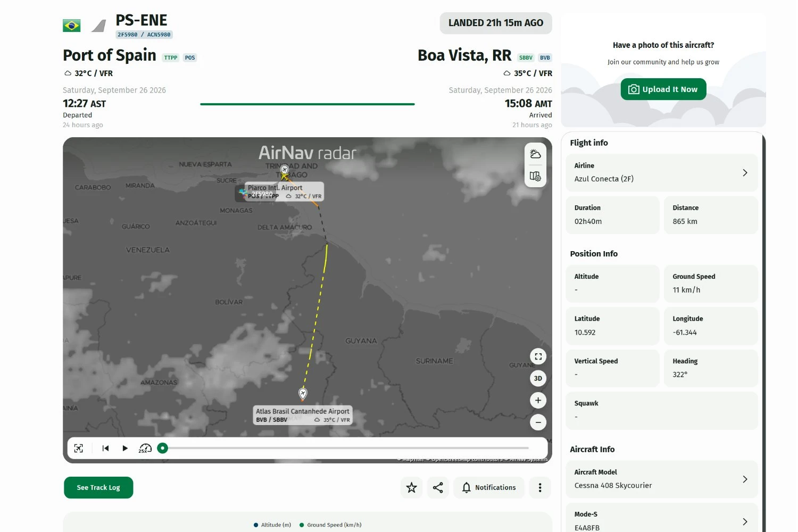Center map on flight track icon
The image size is (798, 532).
(79, 448)
